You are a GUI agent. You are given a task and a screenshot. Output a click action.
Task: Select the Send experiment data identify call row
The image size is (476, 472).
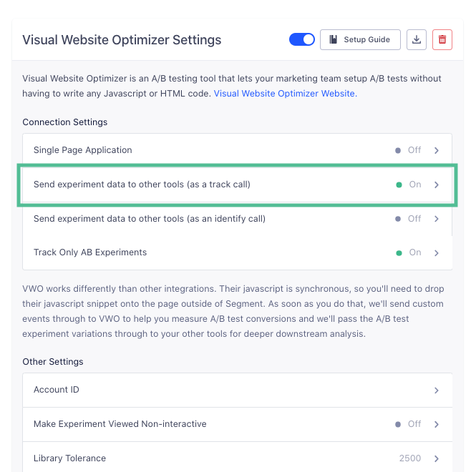[149, 219]
